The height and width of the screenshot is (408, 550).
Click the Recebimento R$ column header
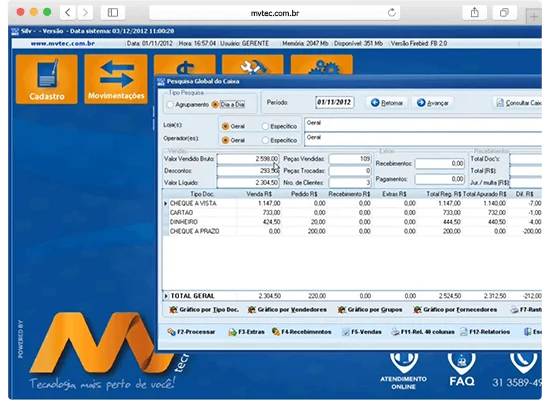tap(349, 194)
